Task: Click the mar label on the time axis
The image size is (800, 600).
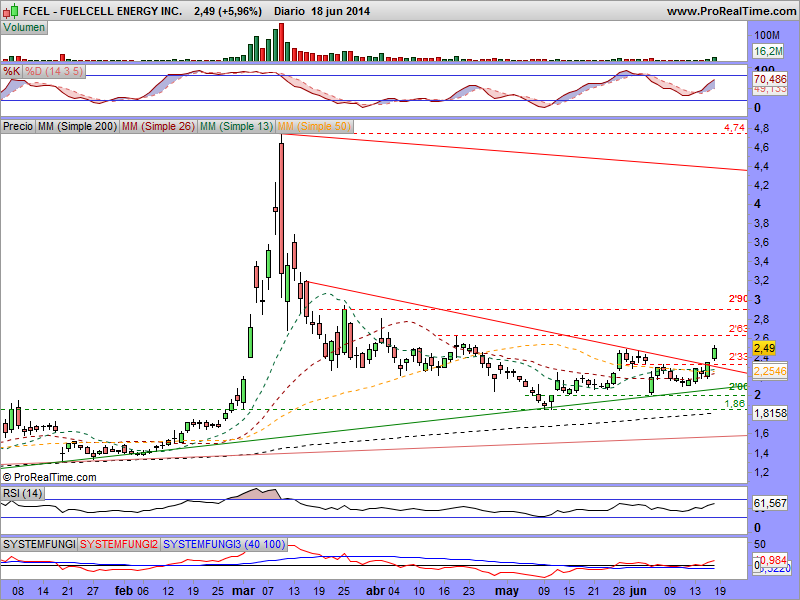Action: pyautogui.click(x=243, y=591)
